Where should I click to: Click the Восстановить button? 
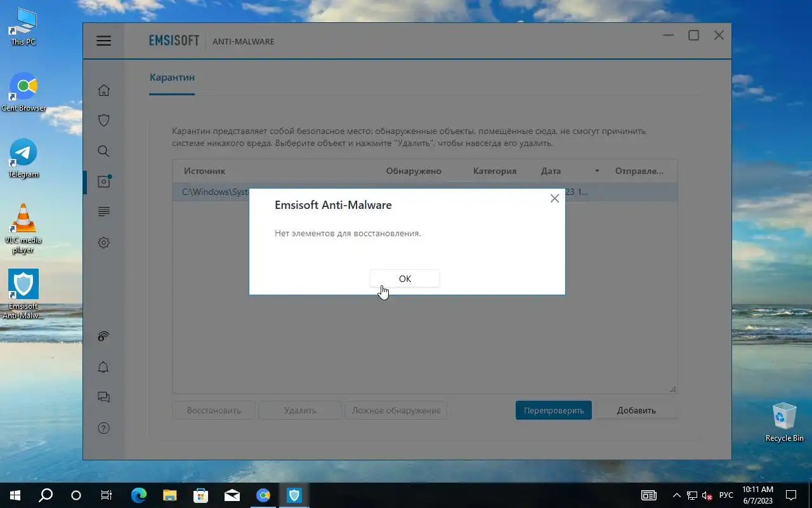coord(214,410)
